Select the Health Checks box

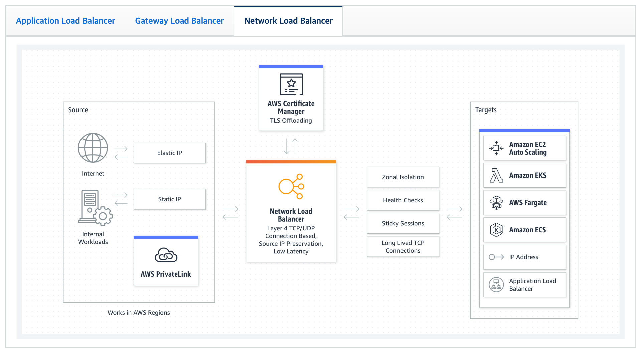click(x=403, y=200)
